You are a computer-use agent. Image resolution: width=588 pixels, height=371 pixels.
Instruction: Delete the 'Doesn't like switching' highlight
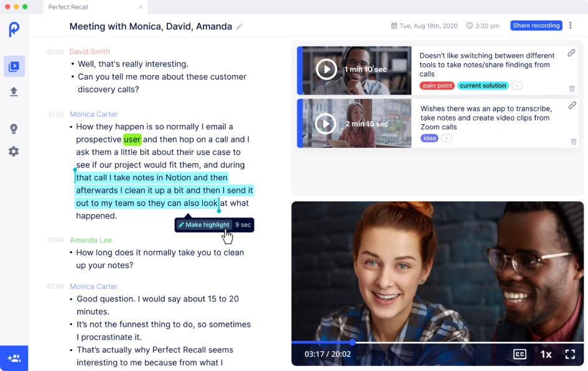pyautogui.click(x=572, y=89)
